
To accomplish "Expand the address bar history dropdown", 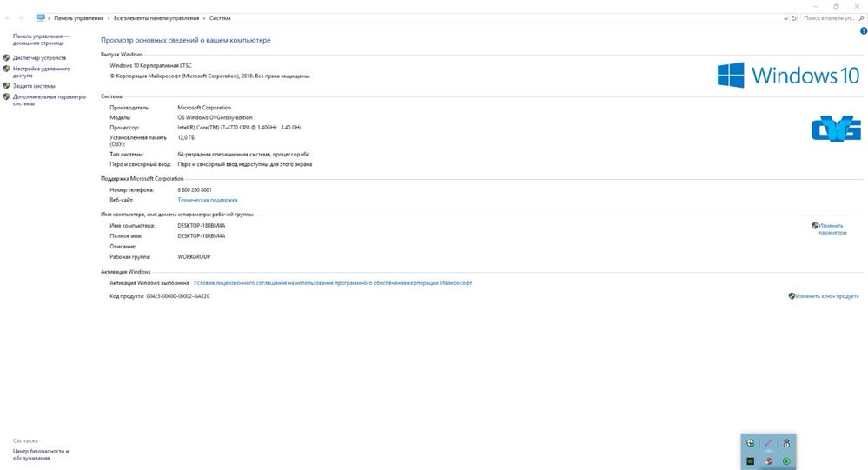I will [x=785, y=18].
